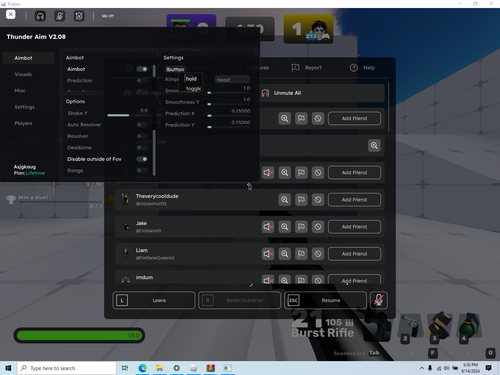Open Windows Settings gear in the taskbar
Viewport: 500px width, 375px height.
pos(177,368)
